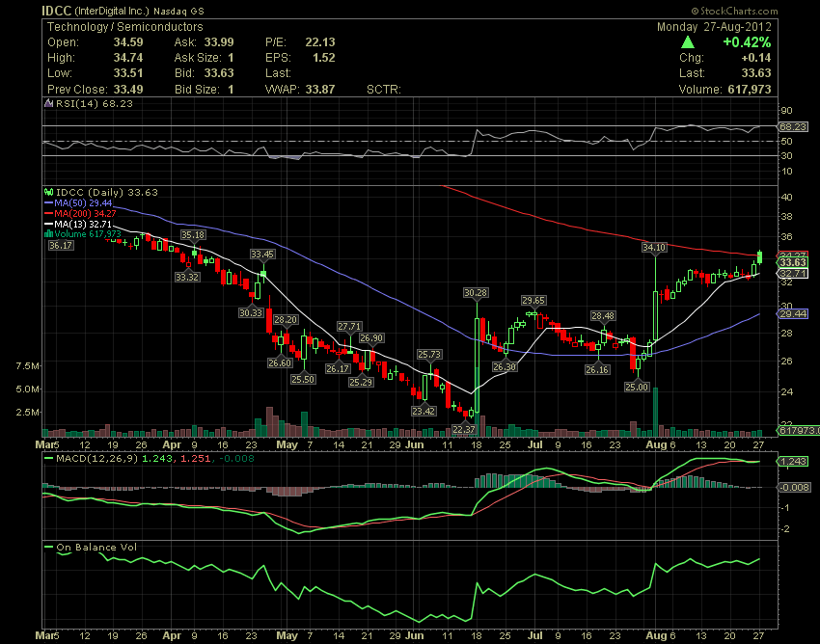
Task: Click the 36.17 price label
Action: click(61, 245)
